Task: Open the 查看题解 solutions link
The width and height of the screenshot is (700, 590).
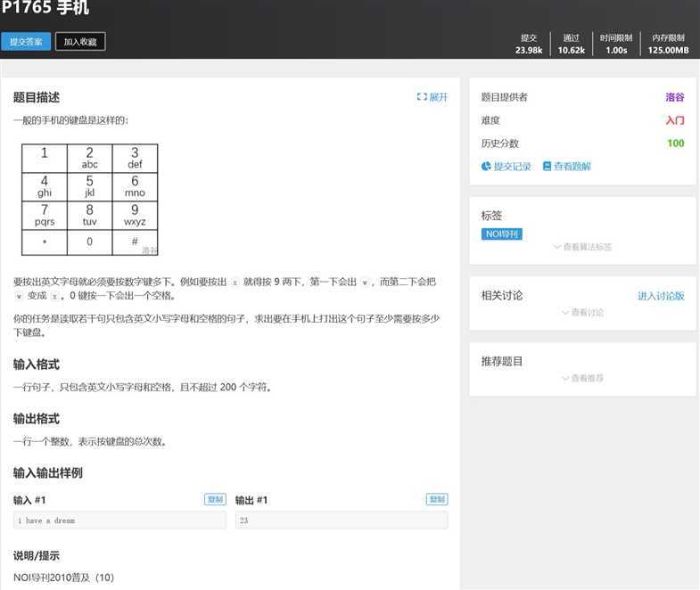Action: (x=572, y=167)
